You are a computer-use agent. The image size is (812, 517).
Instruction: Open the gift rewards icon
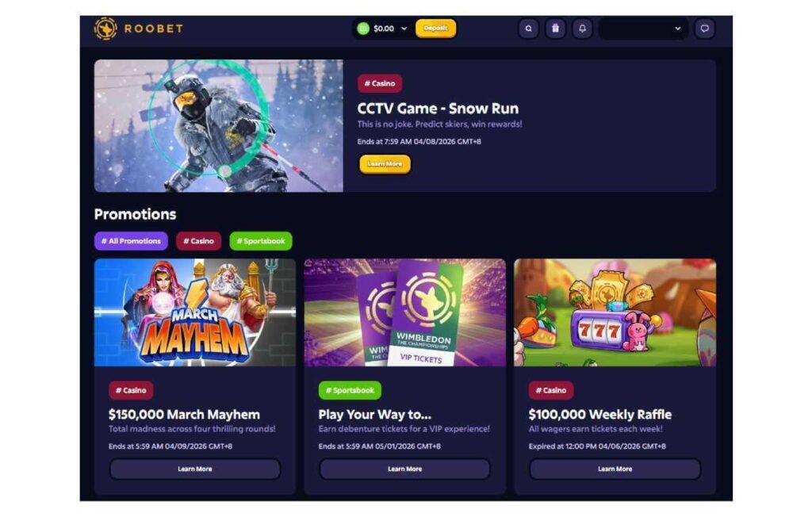[x=555, y=29]
